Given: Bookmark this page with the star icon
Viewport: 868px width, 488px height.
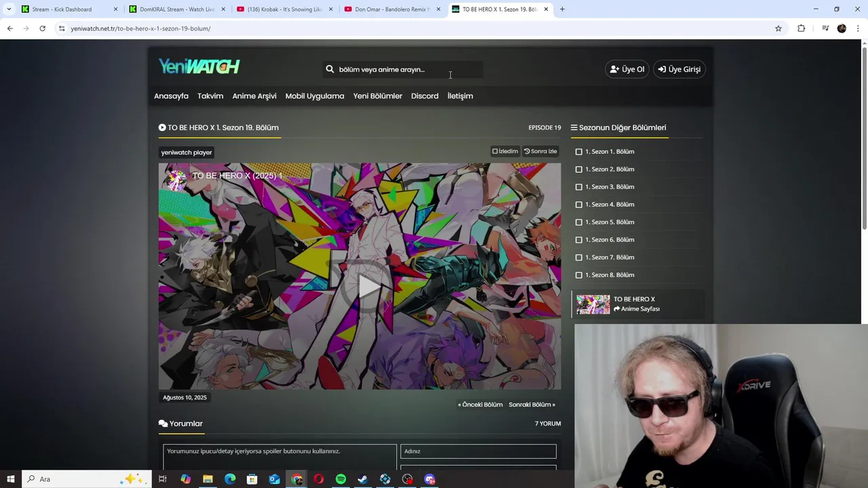Looking at the screenshot, I should click(778, 28).
